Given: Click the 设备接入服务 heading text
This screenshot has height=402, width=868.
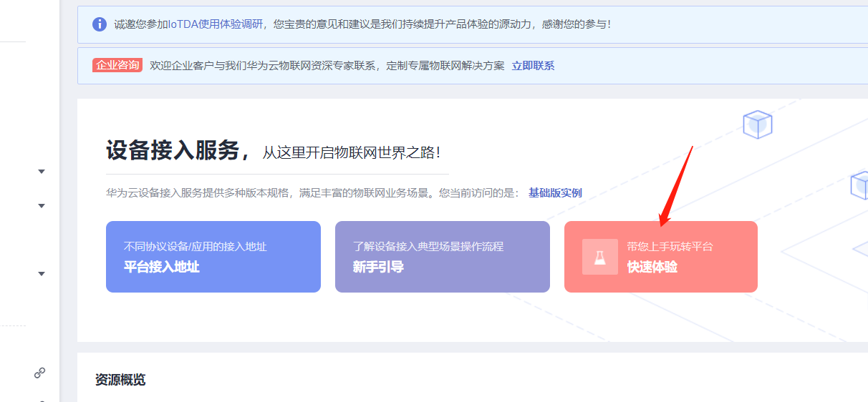Looking at the screenshot, I should tap(172, 150).
